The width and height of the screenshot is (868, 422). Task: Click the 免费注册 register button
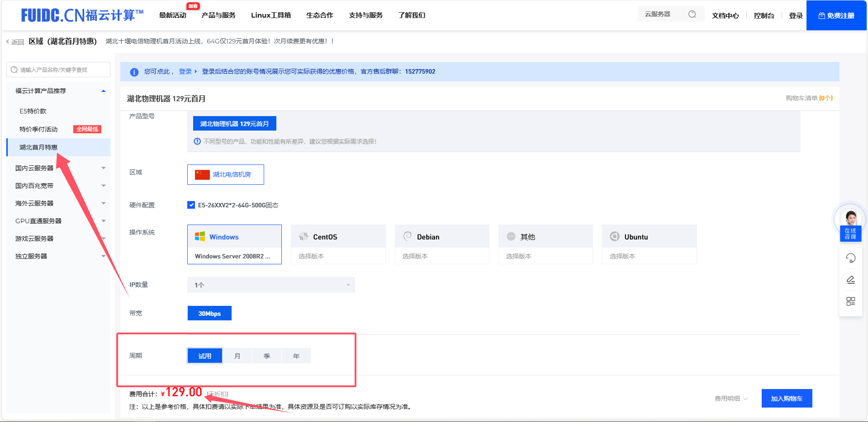(x=836, y=15)
